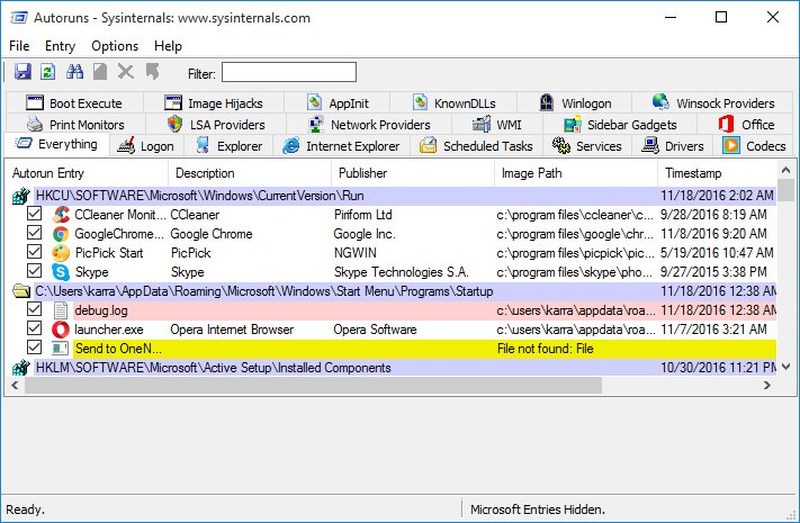Switch to the WMI tab
This screenshot has width=800, height=523.
coord(496,124)
